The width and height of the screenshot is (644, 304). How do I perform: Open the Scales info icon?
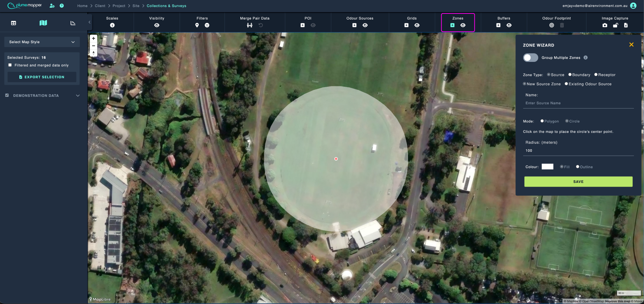click(x=112, y=25)
